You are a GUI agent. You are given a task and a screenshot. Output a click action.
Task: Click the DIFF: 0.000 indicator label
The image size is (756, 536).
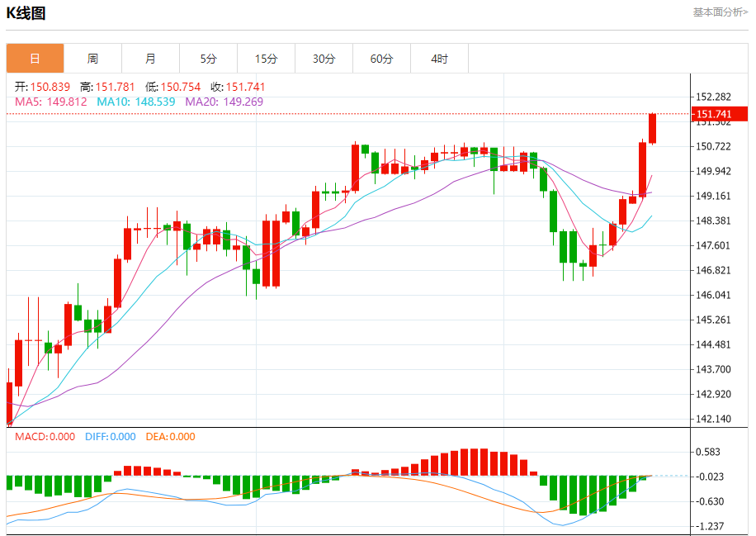click(x=109, y=437)
